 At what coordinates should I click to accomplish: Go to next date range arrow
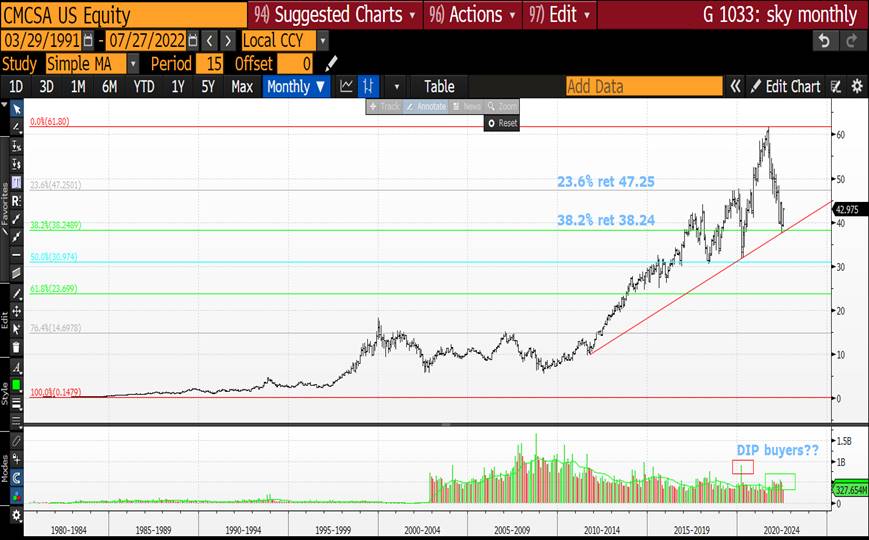coord(228,40)
